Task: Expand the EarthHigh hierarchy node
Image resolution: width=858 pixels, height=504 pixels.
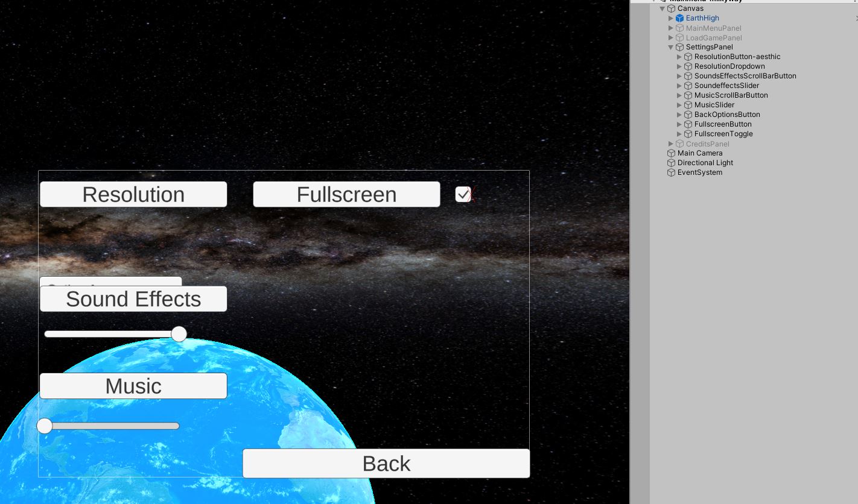Action: 670,18
